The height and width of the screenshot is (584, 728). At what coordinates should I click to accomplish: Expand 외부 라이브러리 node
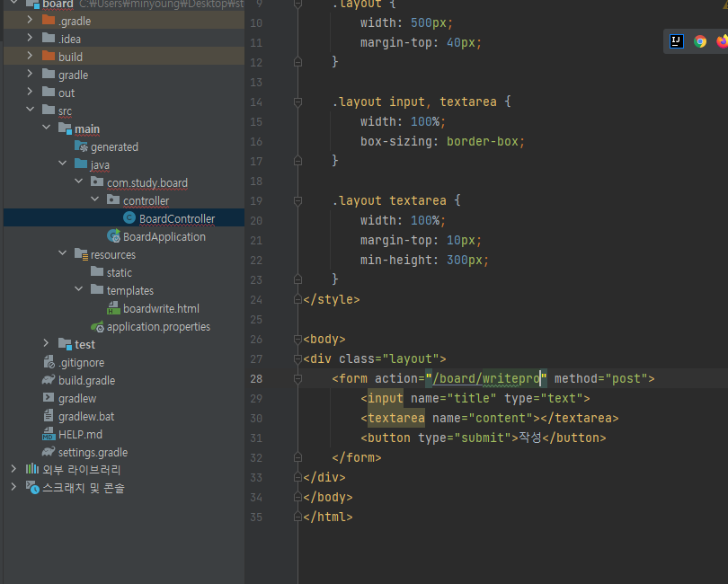pos(13,469)
